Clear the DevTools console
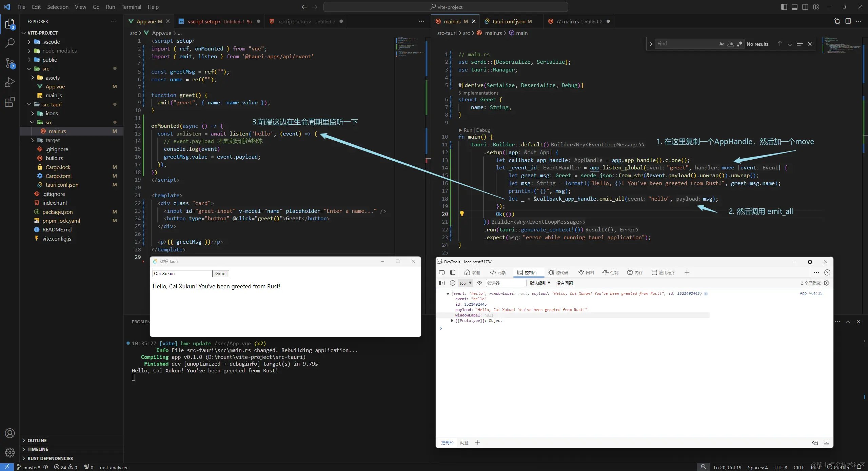Viewport: 868px width, 471px height. pos(452,283)
